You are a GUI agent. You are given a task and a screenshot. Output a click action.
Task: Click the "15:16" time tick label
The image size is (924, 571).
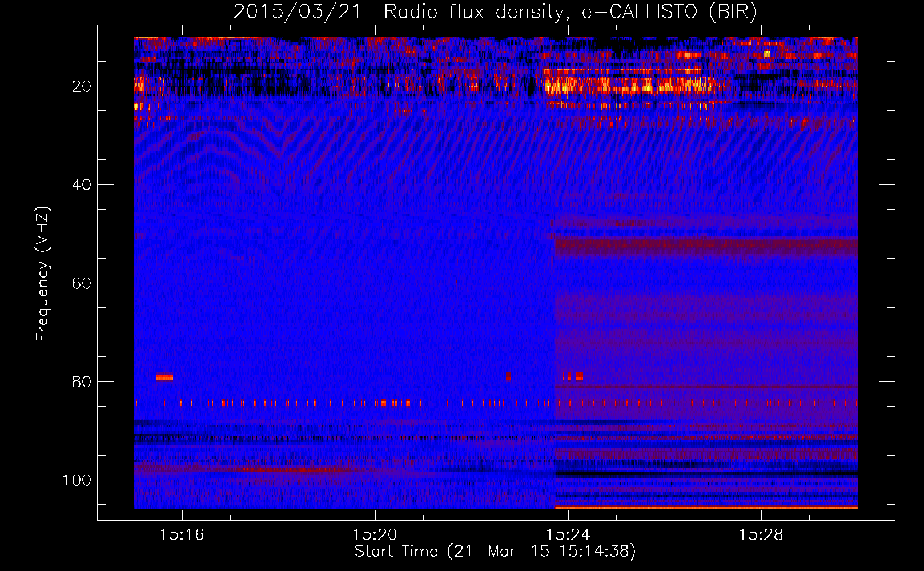(182, 534)
